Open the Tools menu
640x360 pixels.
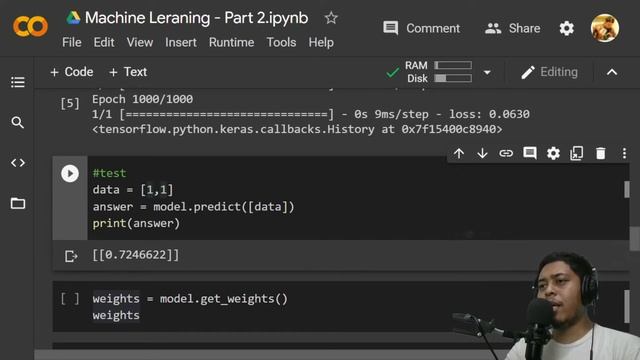(281, 42)
